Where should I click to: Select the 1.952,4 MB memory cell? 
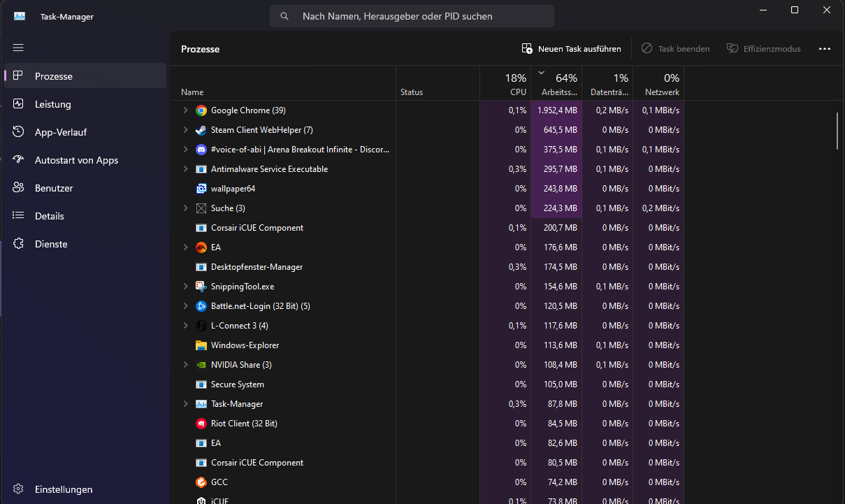click(x=556, y=110)
